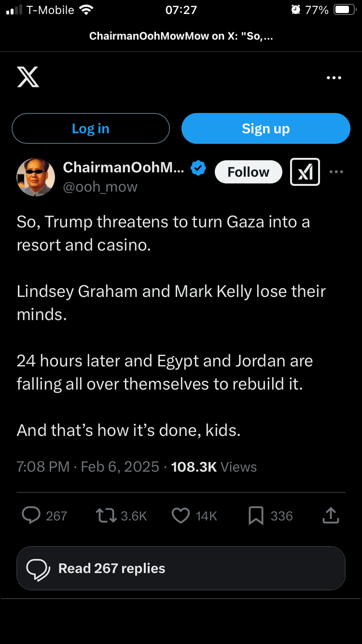Image resolution: width=362 pixels, height=644 pixels.
Task: Follow the ChairmanOohMowMow account
Action: coord(248,172)
